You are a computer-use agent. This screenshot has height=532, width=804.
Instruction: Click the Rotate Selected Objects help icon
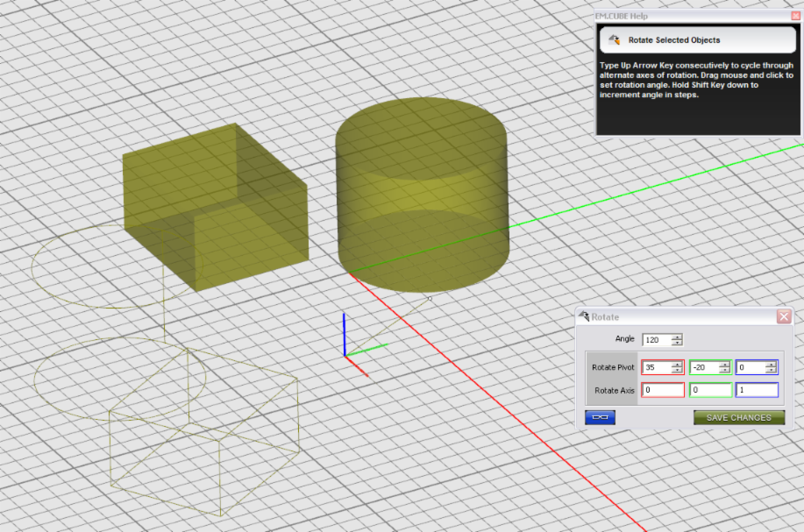(x=615, y=40)
